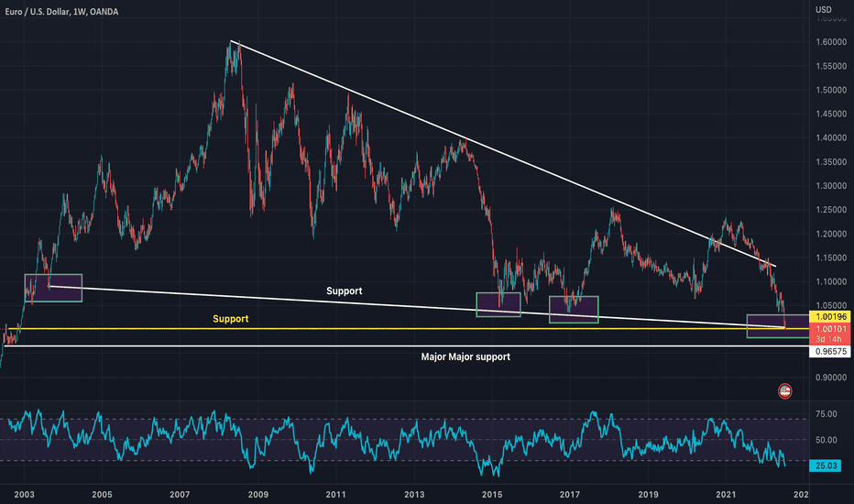Screen dimensions: 854x504
Task: Click the 1.10000 price axis label
Action: pyautogui.click(x=831, y=281)
